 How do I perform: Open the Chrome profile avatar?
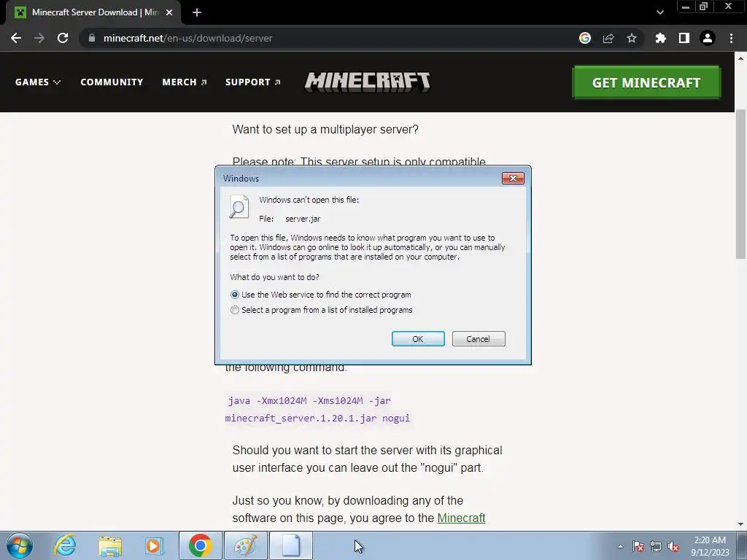[x=708, y=38]
